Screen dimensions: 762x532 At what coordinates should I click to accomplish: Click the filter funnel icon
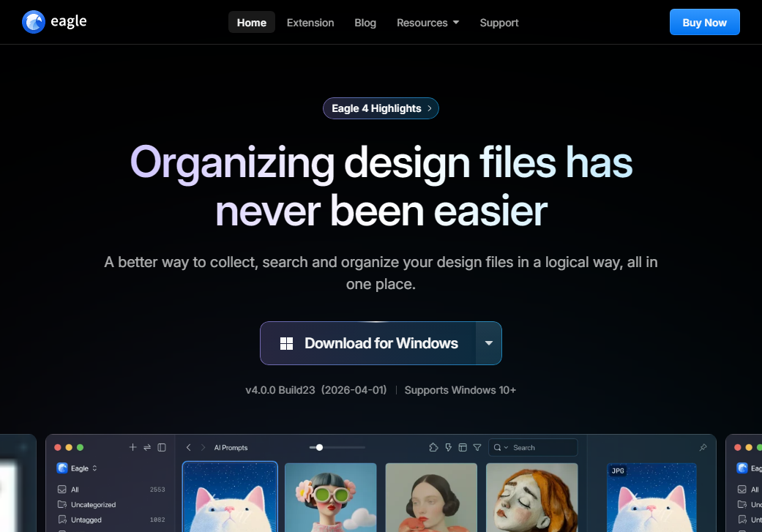pyautogui.click(x=477, y=447)
